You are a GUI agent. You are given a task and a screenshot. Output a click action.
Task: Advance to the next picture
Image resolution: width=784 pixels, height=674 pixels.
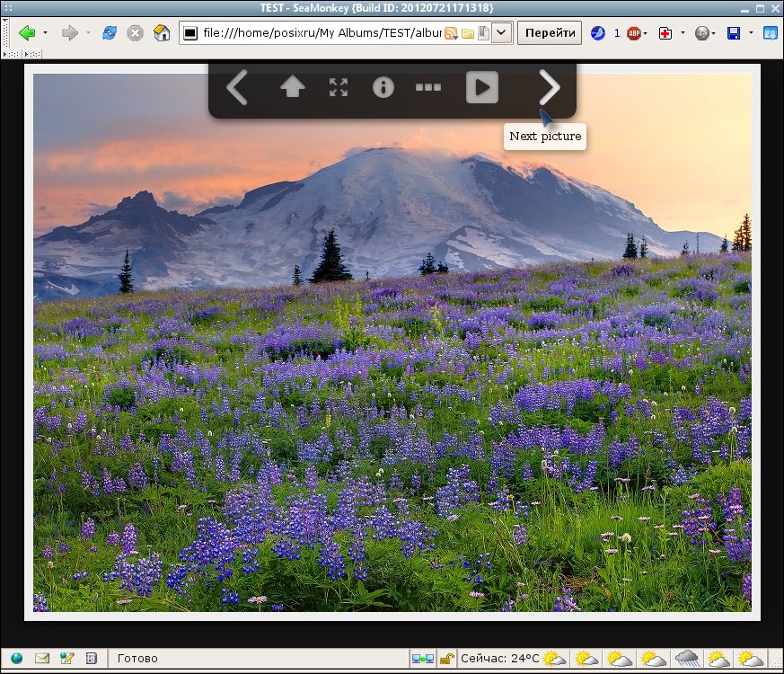550,87
